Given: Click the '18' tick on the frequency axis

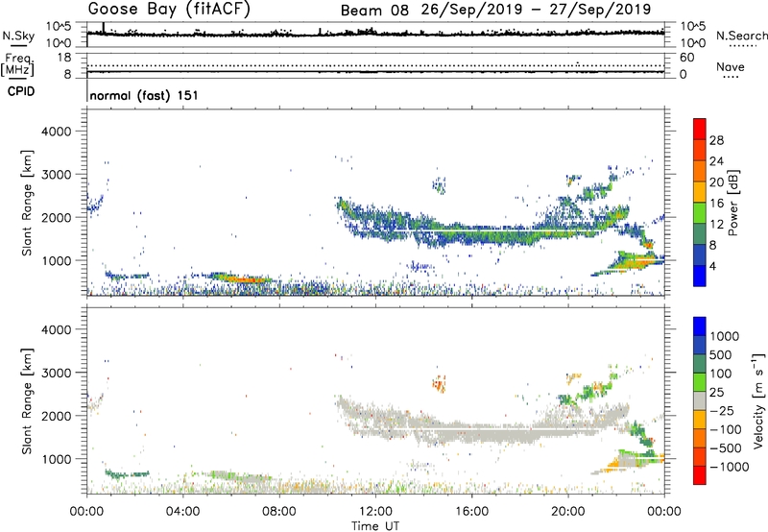Looking at the screenshot, I should pyautogui.click(x=64, y=57).
